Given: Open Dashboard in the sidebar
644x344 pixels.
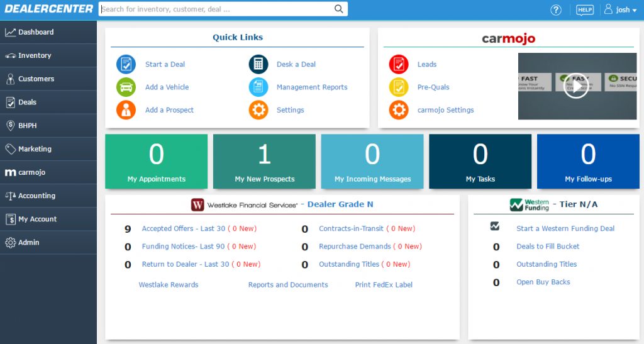Looking at the screenshot, I should click(x=48, y=32).
